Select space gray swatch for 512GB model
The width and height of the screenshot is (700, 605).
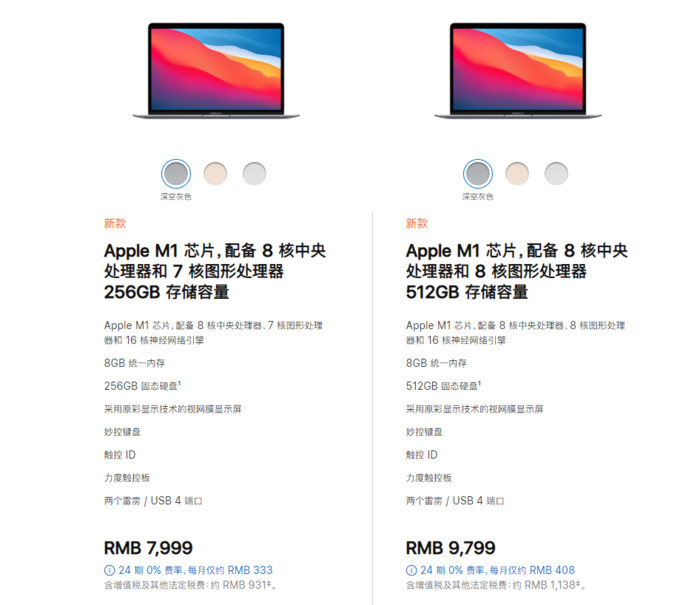point(478,174)
